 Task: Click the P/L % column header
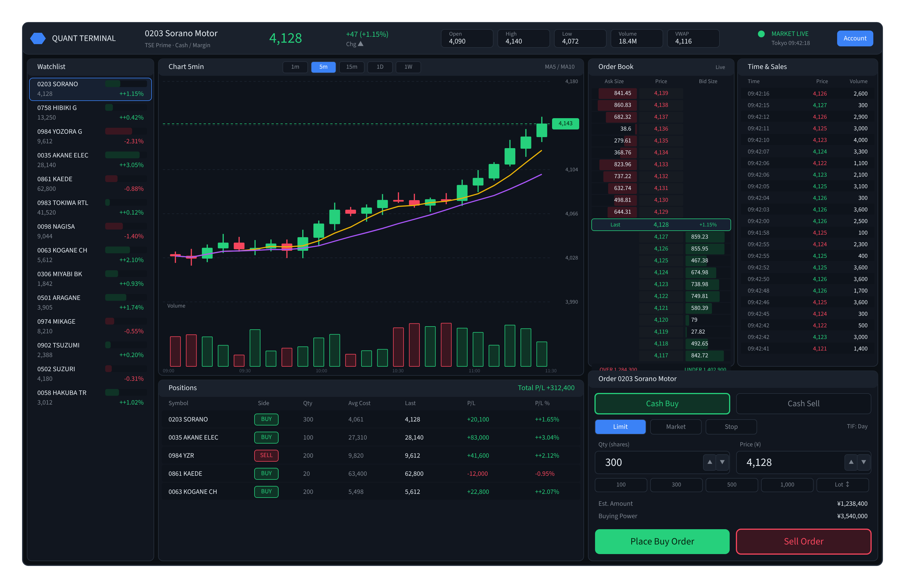click(x=542, y=403)
